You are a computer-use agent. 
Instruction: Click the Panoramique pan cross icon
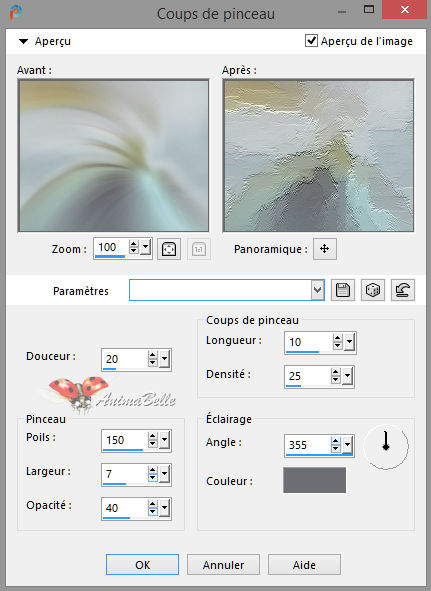coord(325,249)
